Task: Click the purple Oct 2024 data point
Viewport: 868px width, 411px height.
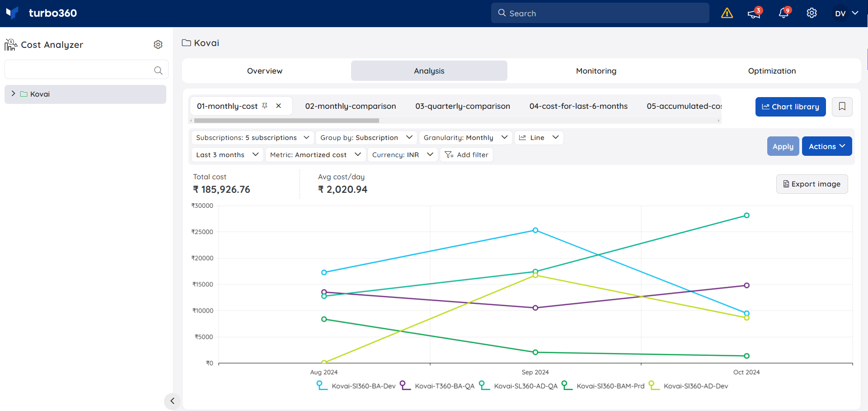Action: pyautogui.click(x=746, y=285)
